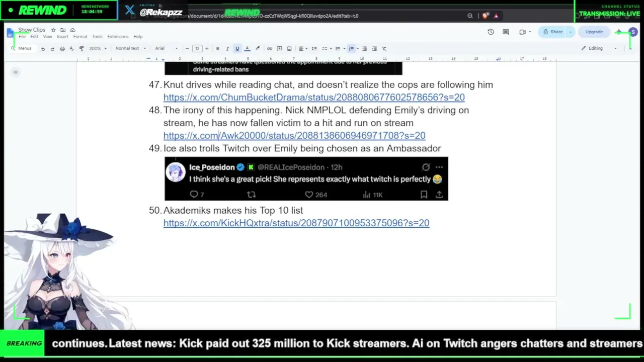Viewport: 644px width, 362px height.
Task: Open the zoom level dropdown at 200%
Action: click(98, 49)
